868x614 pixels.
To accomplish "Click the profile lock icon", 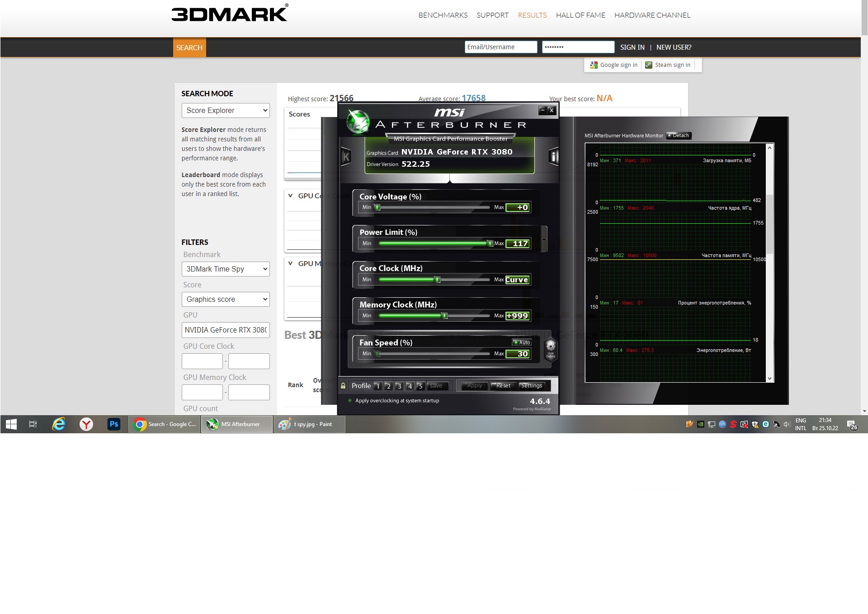I will (x=343, y=386).
